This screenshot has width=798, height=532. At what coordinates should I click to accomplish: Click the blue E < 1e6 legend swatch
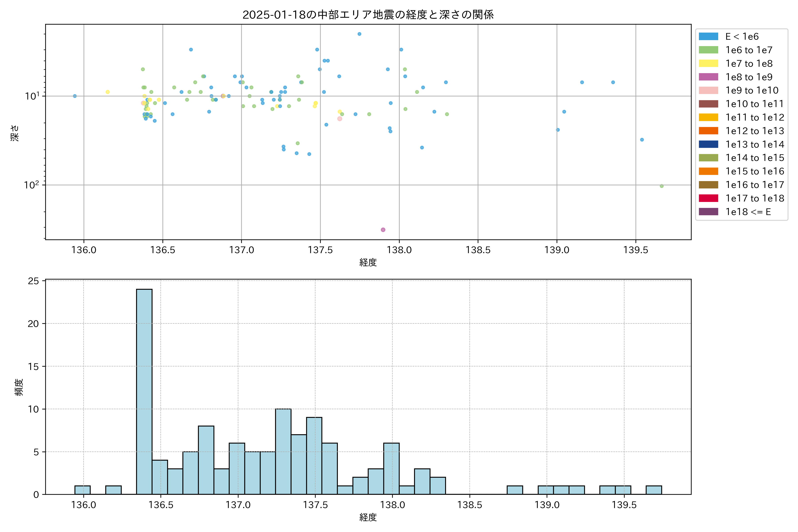tap(708, 36)
